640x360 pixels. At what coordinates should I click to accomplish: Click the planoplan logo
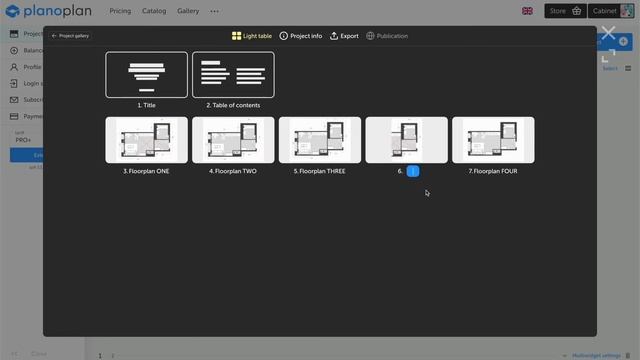(x=49, y=11)
